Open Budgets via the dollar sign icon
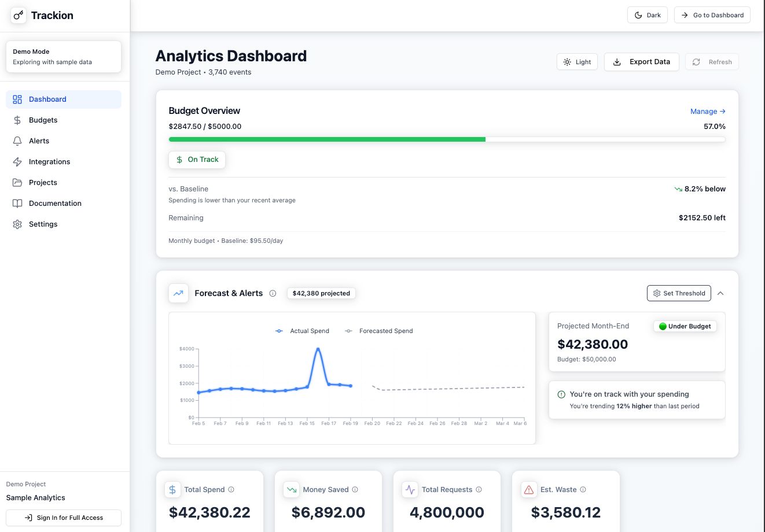 [17, 120]
